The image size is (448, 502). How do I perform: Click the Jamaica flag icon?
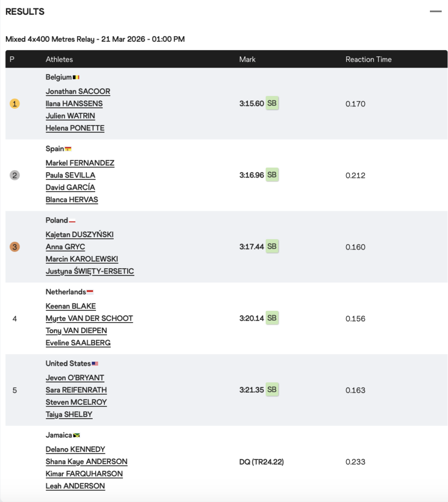76,435
